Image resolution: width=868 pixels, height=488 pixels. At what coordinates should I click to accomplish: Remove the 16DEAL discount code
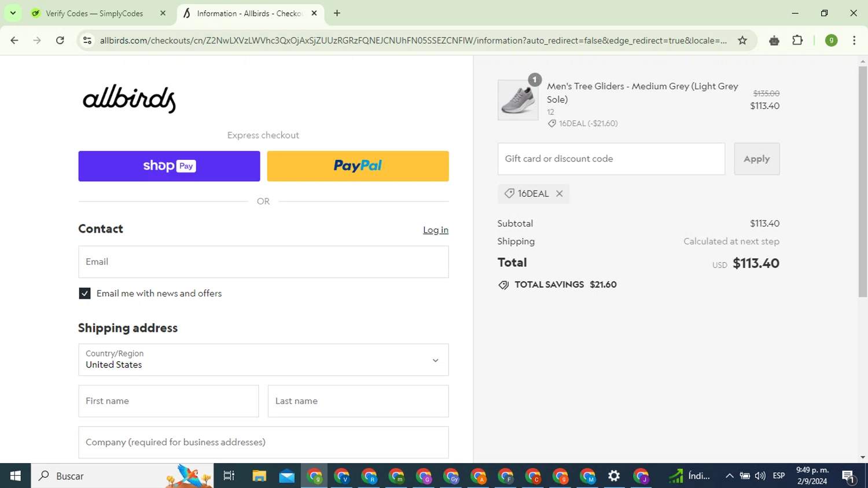[x=560, y=194]
